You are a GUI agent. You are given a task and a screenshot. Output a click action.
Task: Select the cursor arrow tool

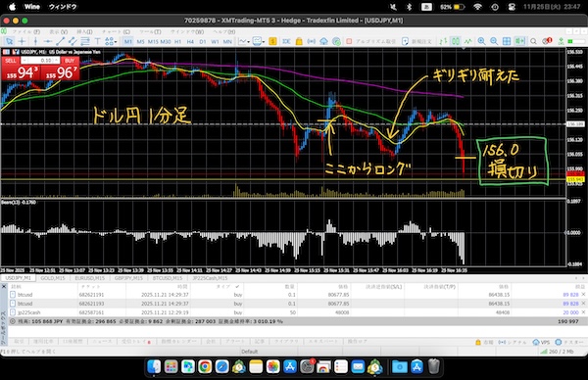pyautogui.click(x=10, y=41)
